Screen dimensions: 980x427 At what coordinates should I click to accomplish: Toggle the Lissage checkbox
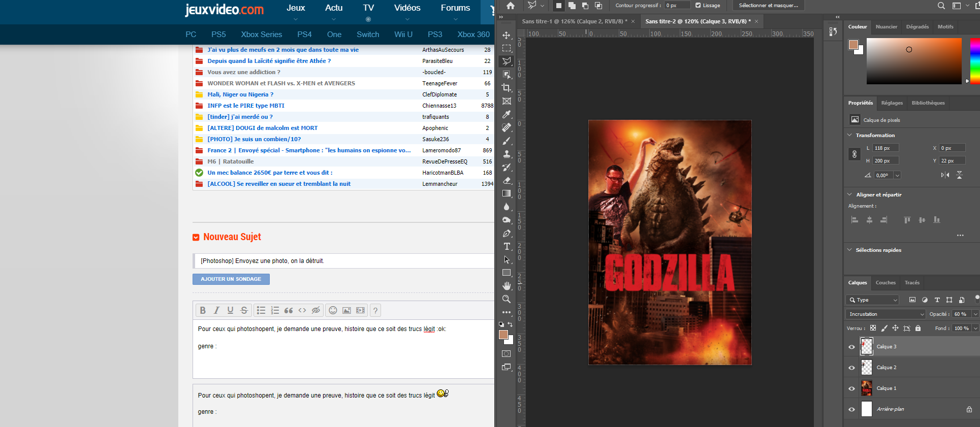698,6
